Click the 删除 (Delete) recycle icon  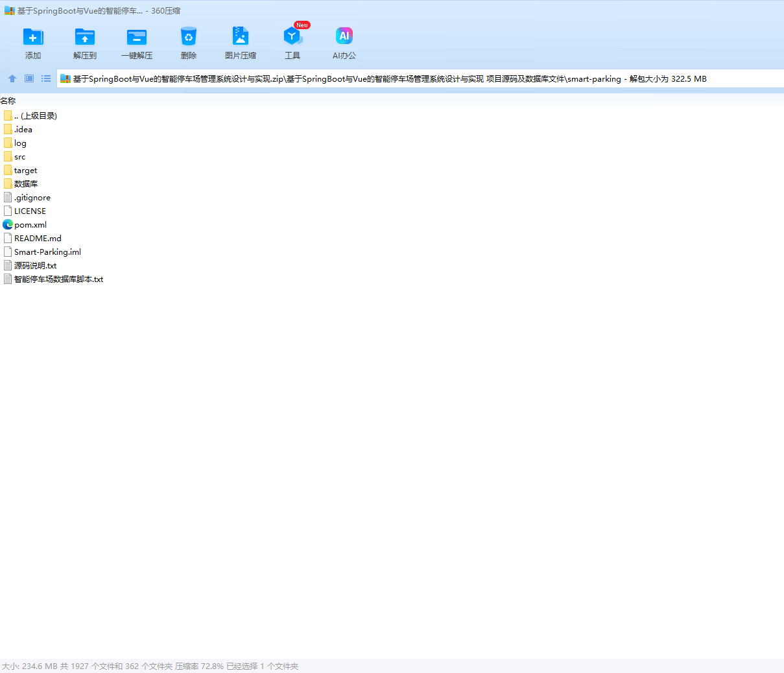coord(189,37)
